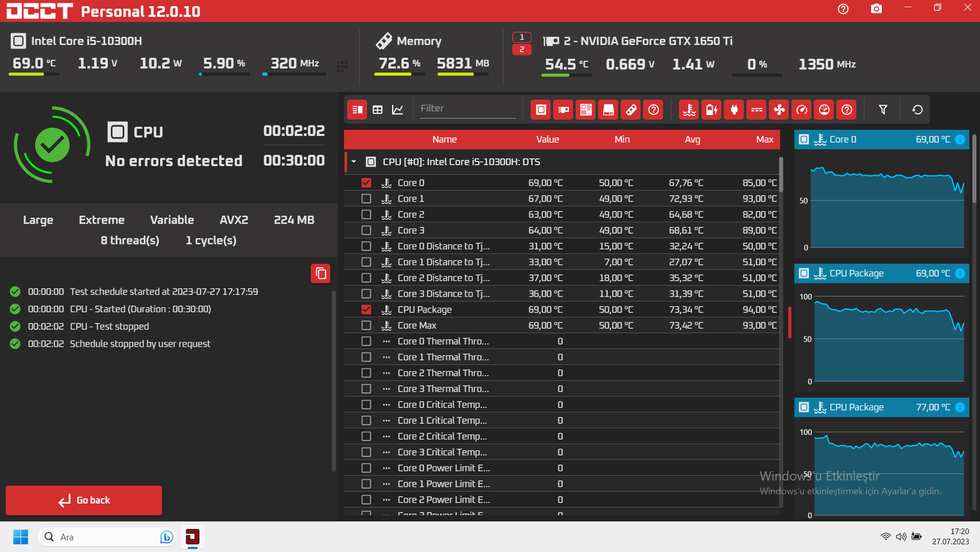The height and width of the screenshot is (552, 980).
Task: Check the Core 2 checkbox
Action: pos(366,214)
